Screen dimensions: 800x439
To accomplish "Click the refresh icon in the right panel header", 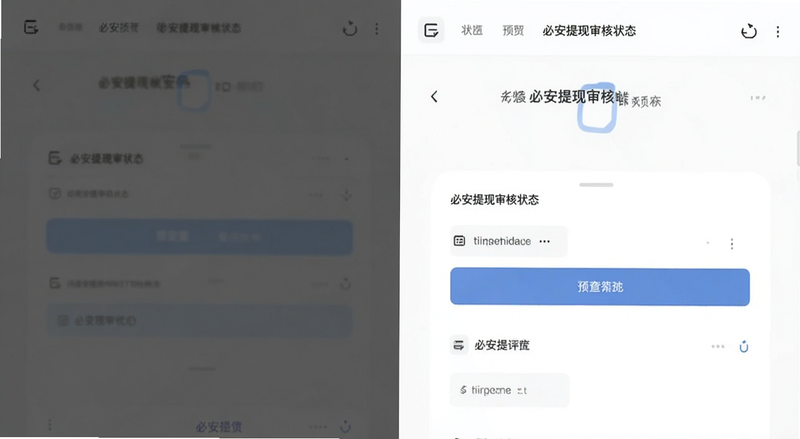I will [748, 31].
